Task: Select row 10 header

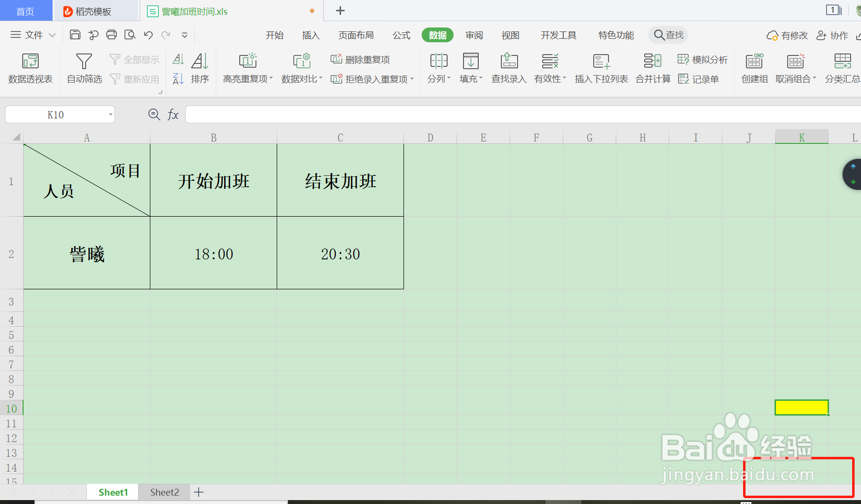Action: click(11, 408)
